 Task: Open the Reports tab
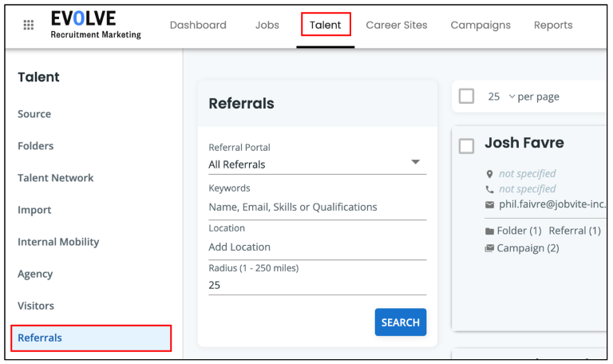coord(553,25)
